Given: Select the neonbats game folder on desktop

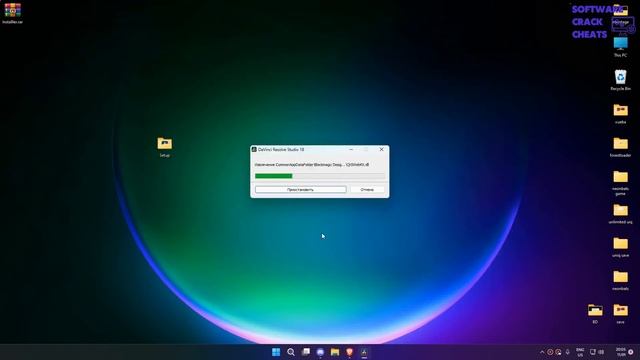Looking at the screenshot, I should click(x=620, y=183).
